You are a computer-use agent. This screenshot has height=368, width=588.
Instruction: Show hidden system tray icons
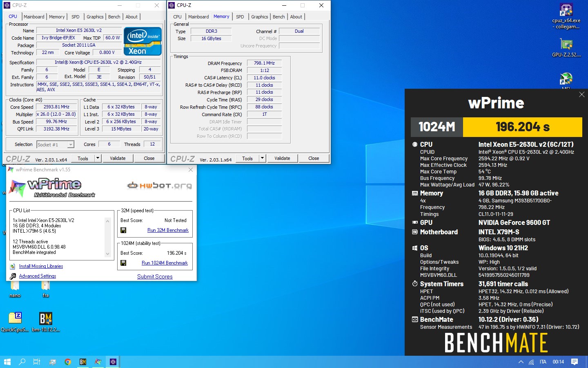click(x=521, y=362)
